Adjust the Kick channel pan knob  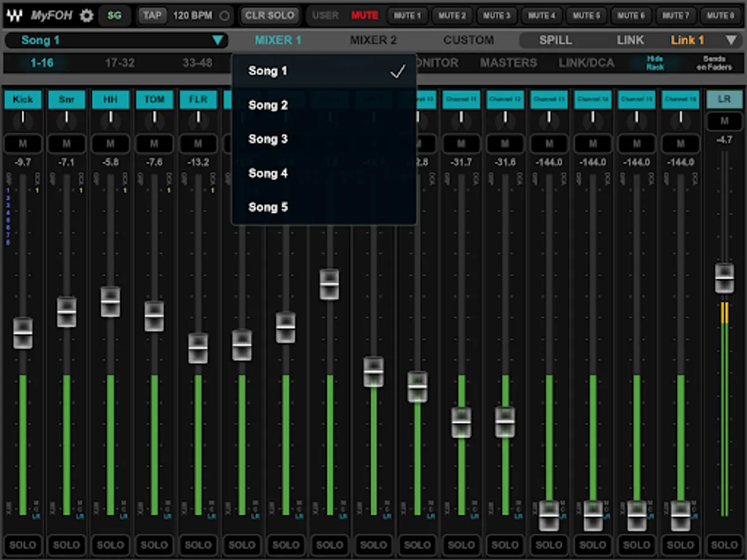tap(23, 118)
